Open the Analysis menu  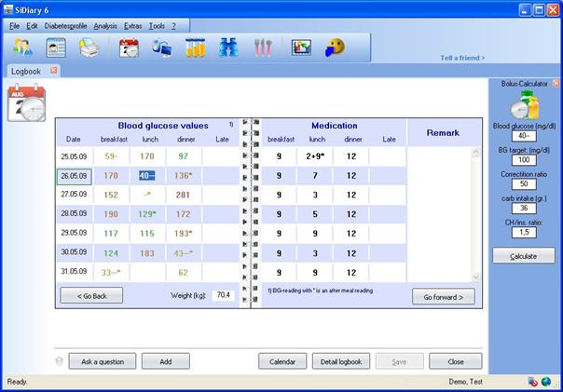click(x=105, y=25)
